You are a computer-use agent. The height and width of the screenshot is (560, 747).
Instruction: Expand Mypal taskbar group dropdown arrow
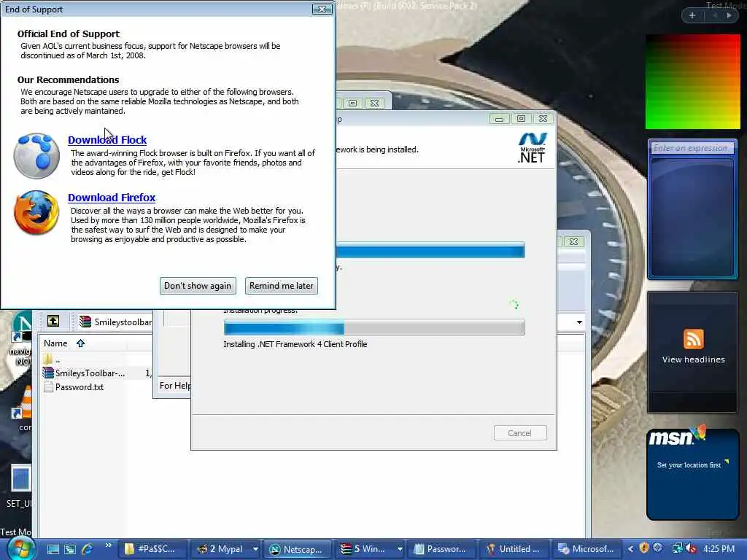pos(255,549)
